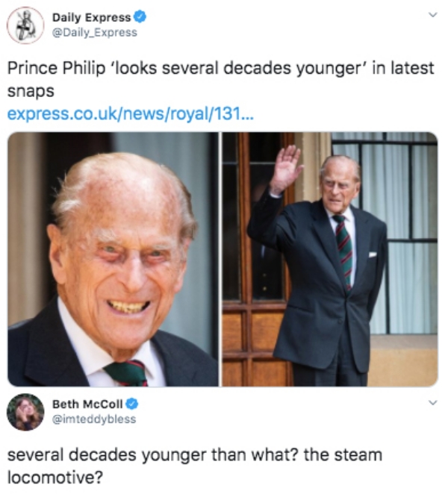
Task: Click the Daily Express display name
Action: pos(91,17)
